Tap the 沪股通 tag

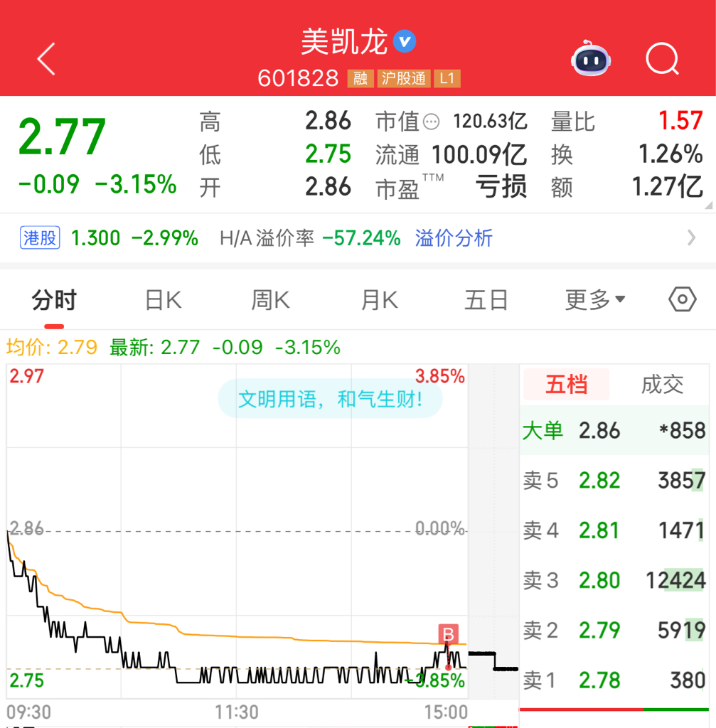pyautogui.click(x=403, y=78)
